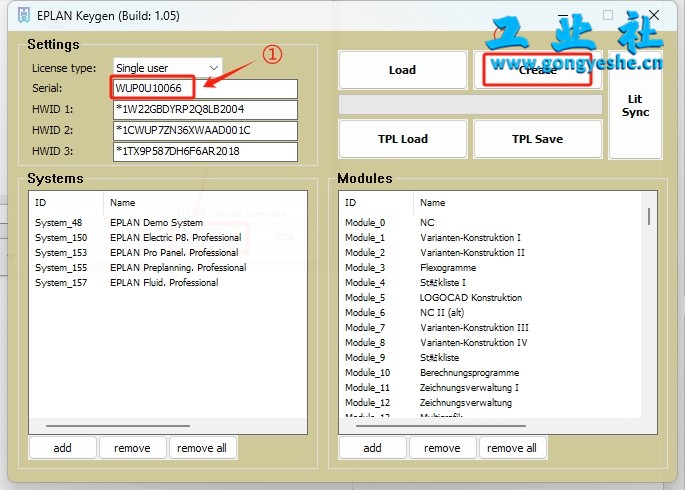Screen dimensions: 685x490
Task: Select Module_1 Varianten-Konstruktion I row
Action: point(490,238)
